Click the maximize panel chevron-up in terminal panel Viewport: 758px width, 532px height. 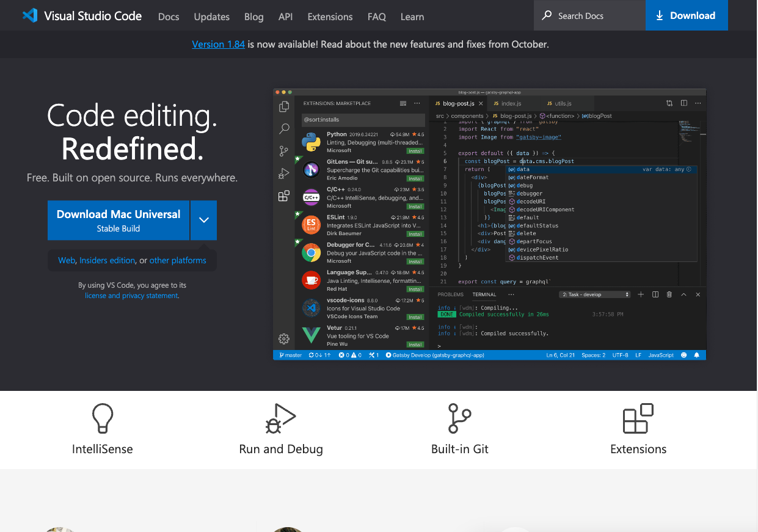point(683,294)
